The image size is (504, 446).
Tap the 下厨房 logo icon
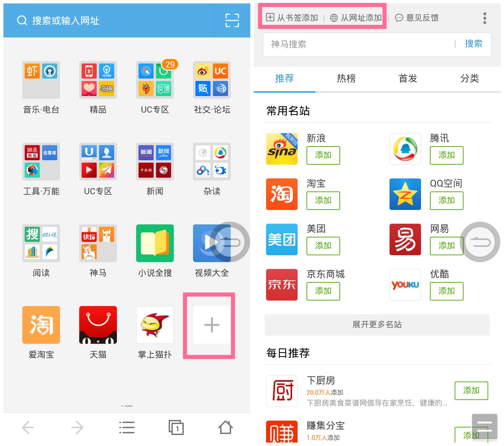(282, 391)
